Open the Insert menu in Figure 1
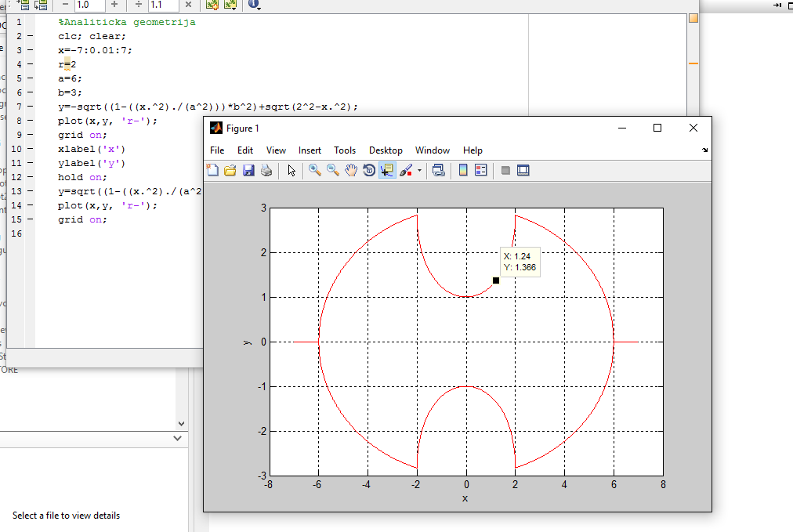This screenshot has width=793, height=532. 310,150
